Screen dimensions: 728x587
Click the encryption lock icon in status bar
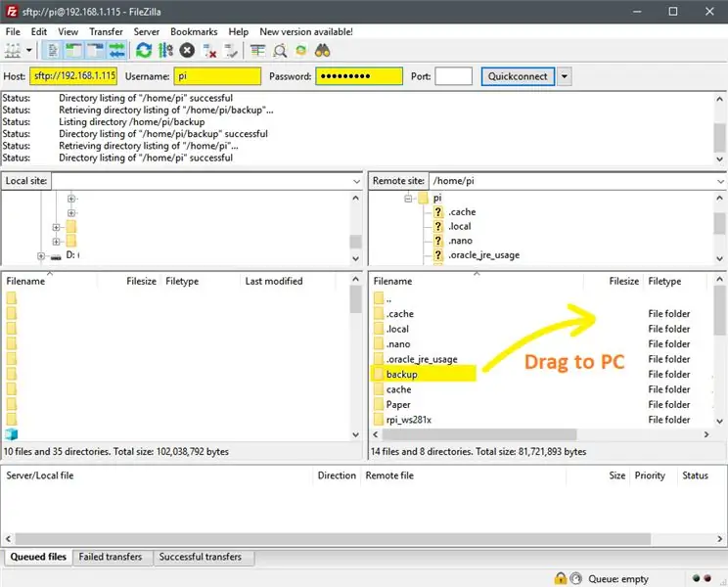pos(561,578)
